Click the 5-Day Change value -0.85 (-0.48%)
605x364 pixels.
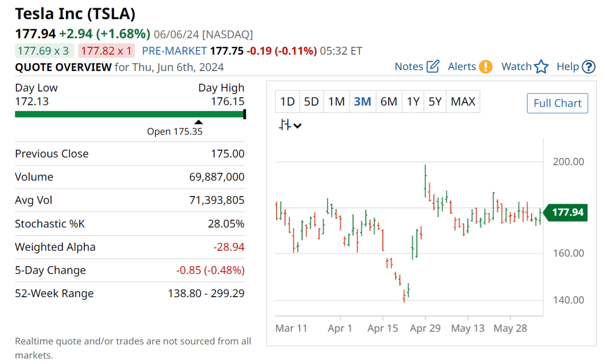coord(210,270)
